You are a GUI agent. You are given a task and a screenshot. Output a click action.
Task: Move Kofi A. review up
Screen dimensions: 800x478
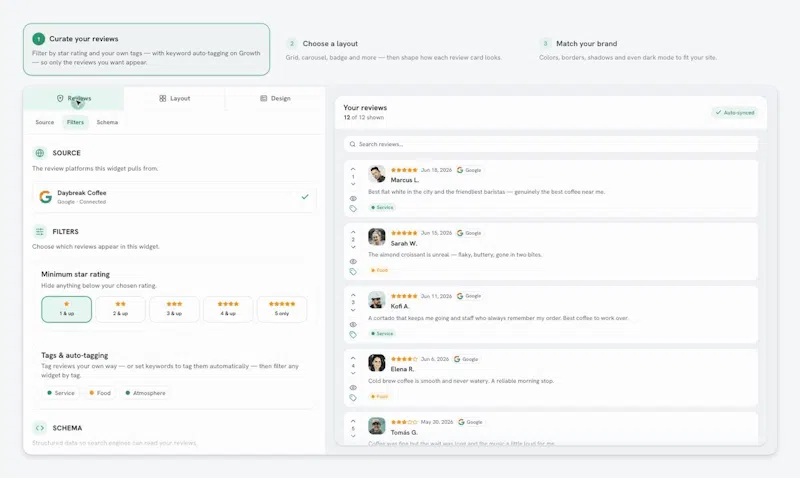353,295
